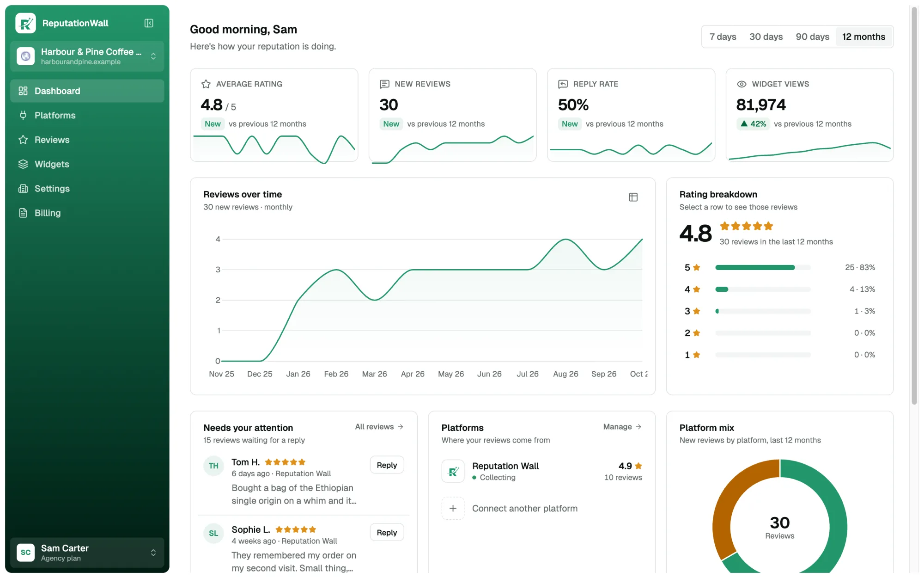Select the 30 days range
This screenshot has width=924, height=578.
[x=766, y=37]
